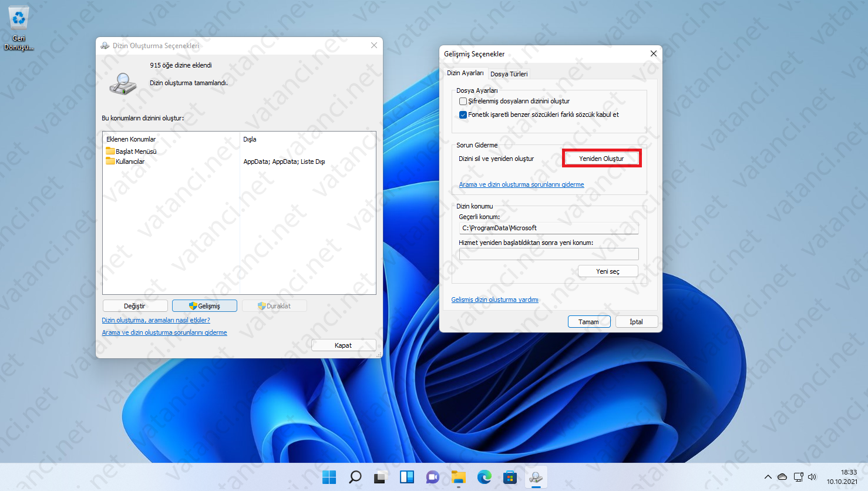
Task: Click Yeni seç button
Action: point(608,271)
